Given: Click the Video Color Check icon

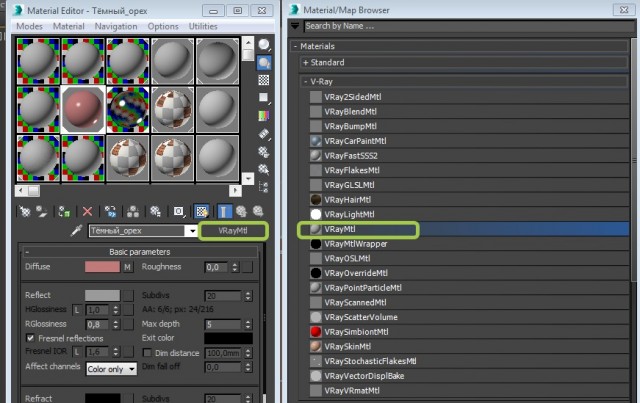Looking at the screenshot, I should (264, 115).
